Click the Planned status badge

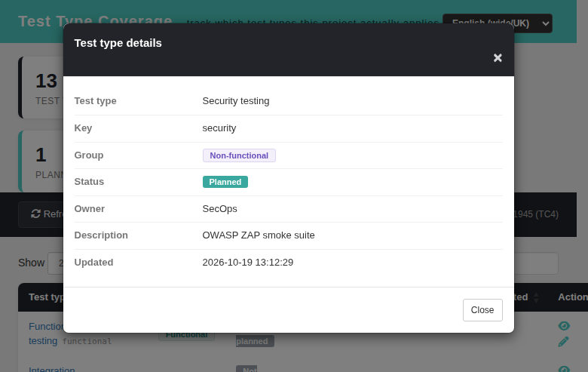pyautogui.click(x=225, y=182)
